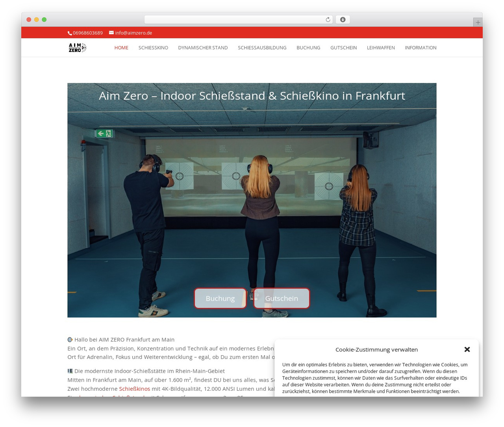Image resolution: width=504 pixels, height=427 pixels.
Task: Close the cookie consent dialog
Action: click(x=467, y=349)
